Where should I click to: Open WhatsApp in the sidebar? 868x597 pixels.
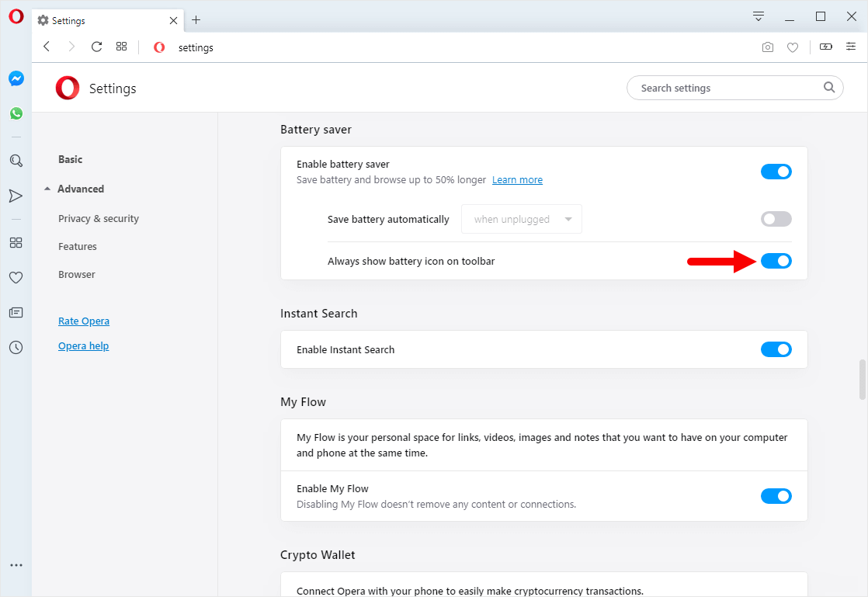pyautogui.click(x=16, y=113)
